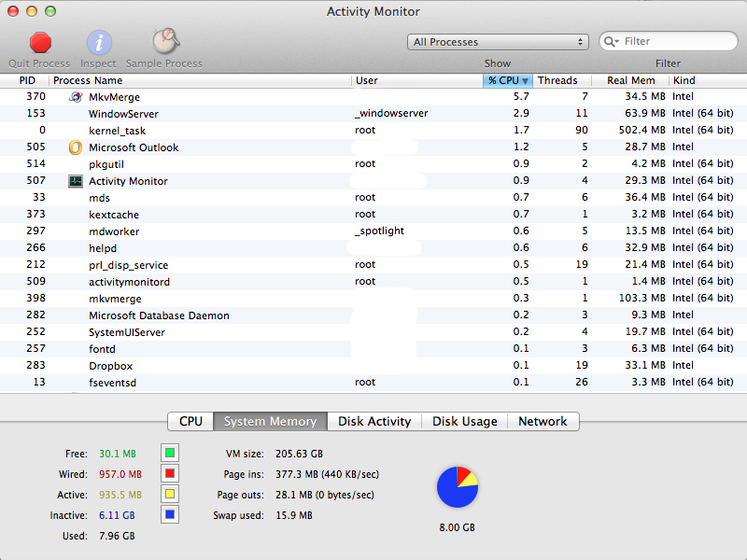
Task: Select Microsoft Database Daemon row
Action: [x=373, y=315]
